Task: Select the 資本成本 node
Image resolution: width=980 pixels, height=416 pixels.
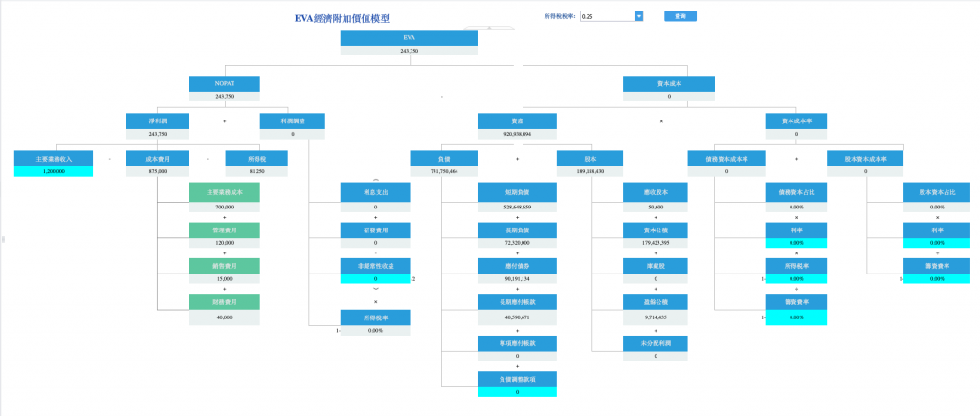Action: point(669,84)
